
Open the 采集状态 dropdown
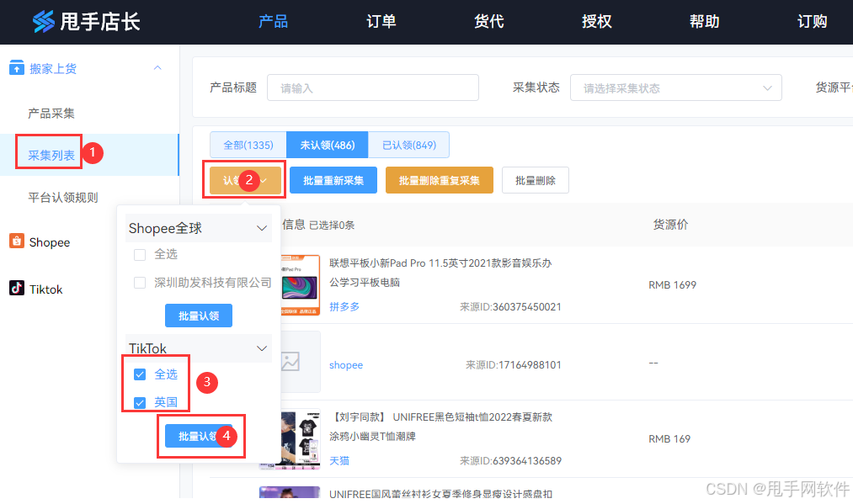(675, 88)
